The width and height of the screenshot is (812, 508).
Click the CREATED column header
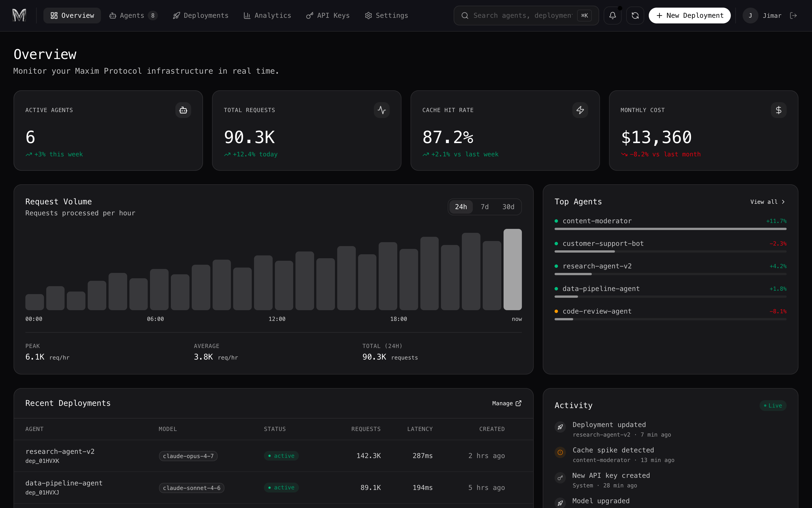(x=492, y=429)
